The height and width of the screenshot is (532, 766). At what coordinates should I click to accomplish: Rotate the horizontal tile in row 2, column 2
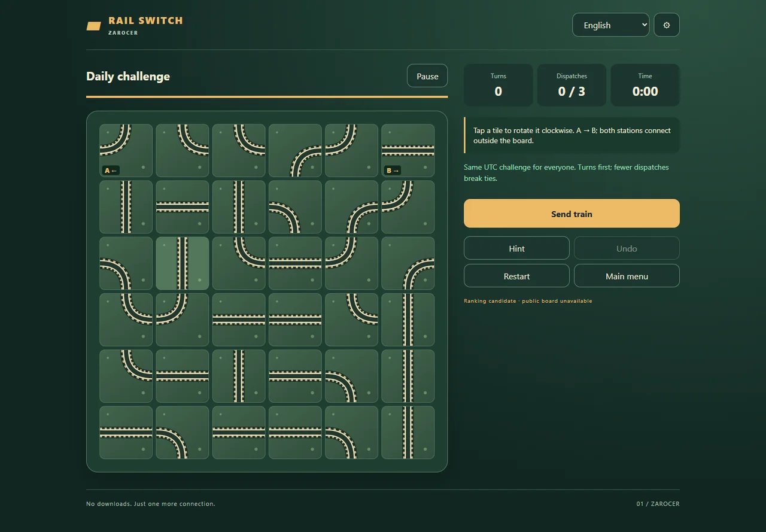click(x=183, y=207)
